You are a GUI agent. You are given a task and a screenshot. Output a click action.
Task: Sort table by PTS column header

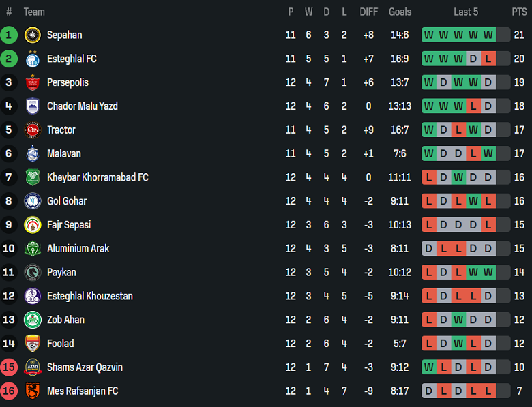coord(519,12)
